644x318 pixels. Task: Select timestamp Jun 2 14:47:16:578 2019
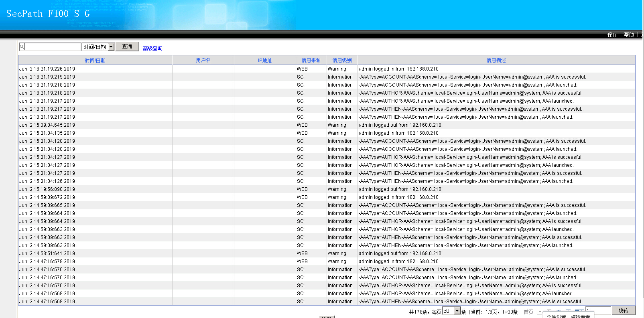[47, 261]
